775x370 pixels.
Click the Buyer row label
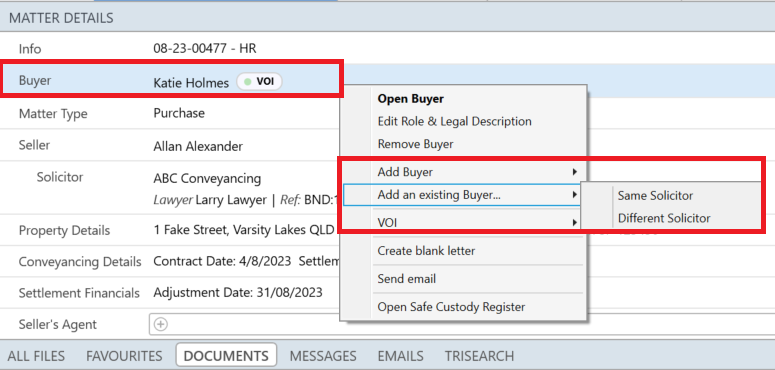(x=35, y=81)
